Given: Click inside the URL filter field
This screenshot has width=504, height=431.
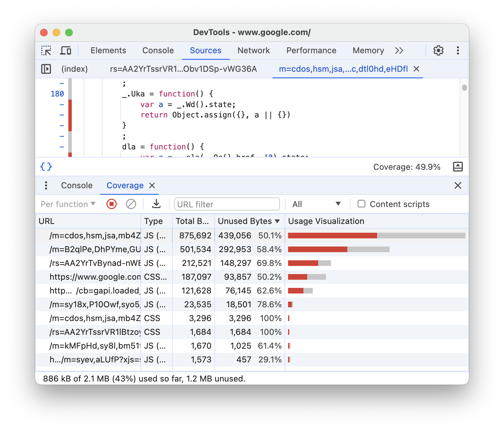Looking at the screenshot, I should click(227, 204).
